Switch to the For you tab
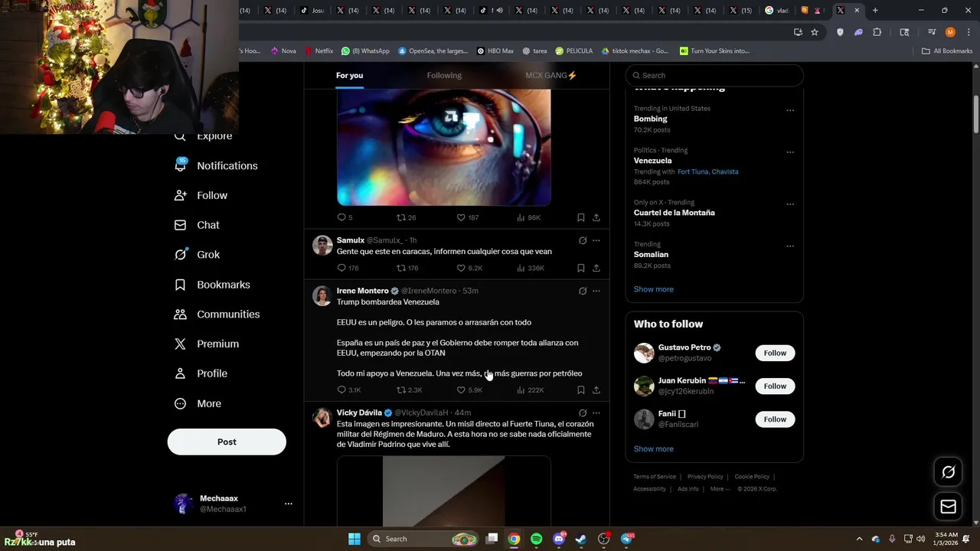This screenshot has height=551, width=980. [x=349, y=75]
